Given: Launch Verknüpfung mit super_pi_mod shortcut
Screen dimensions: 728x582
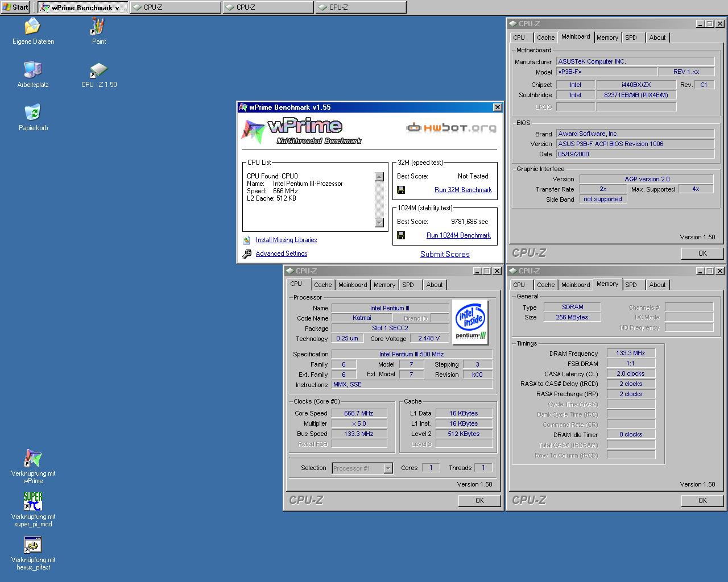Looking at the screenshot, I should 33,510.
